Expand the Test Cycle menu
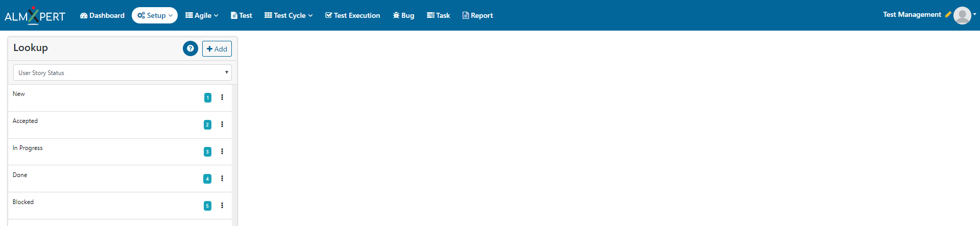The height and width of the screenshot is (226, 980). (289, 15)
